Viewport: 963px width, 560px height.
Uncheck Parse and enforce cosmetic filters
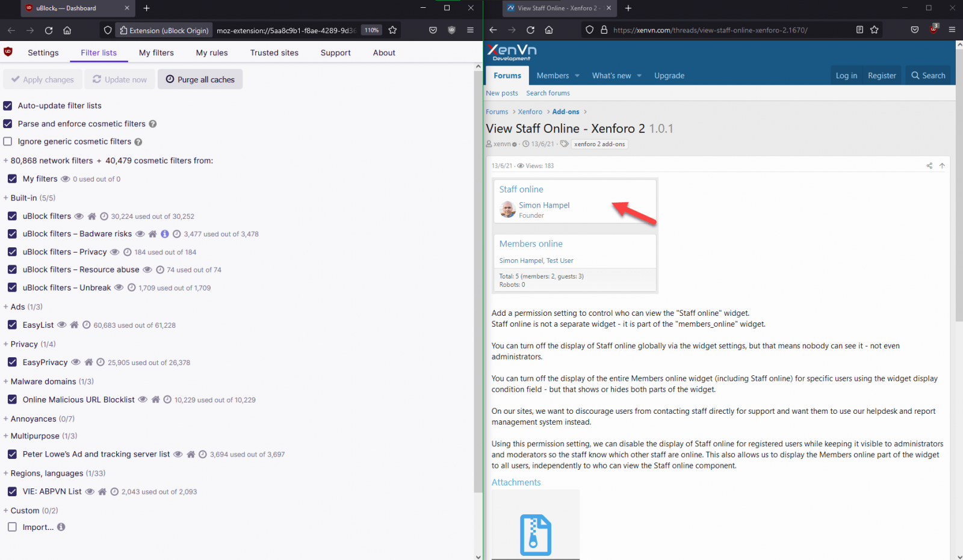point(8,124)
